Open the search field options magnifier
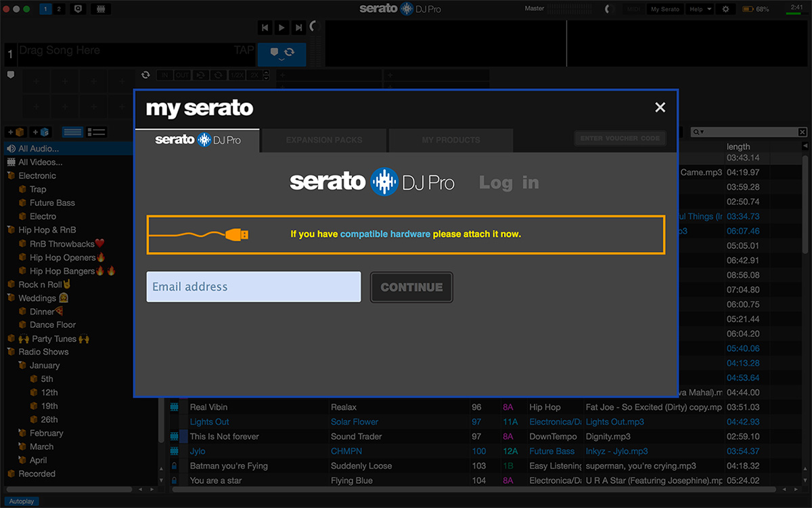The height and width of the screenshot is (508, 812). click(699, 131)
